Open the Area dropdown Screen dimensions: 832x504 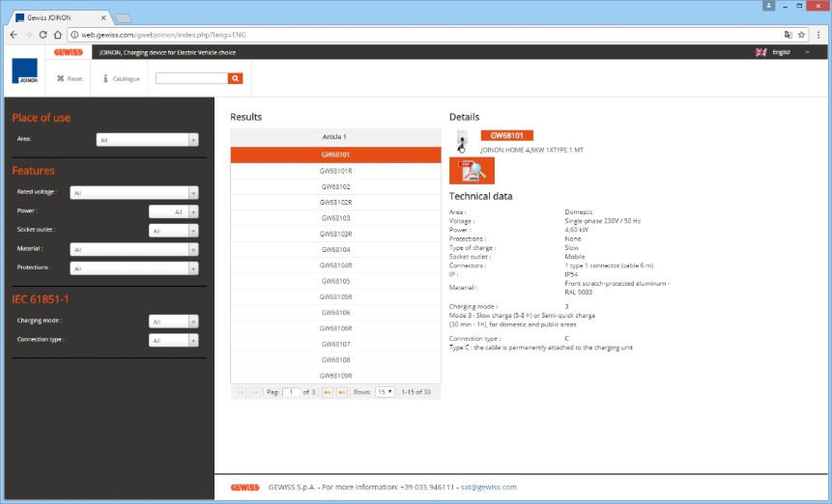[x=147, y=140]
